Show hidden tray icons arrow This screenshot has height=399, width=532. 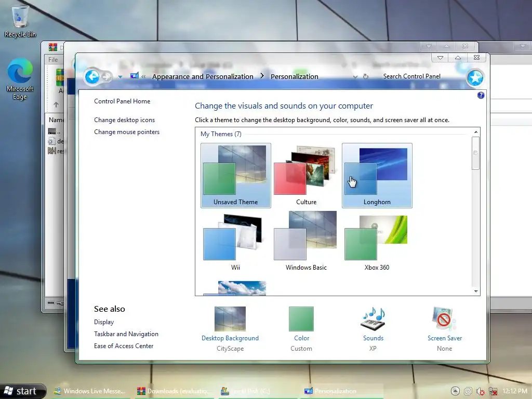point(455,391)
